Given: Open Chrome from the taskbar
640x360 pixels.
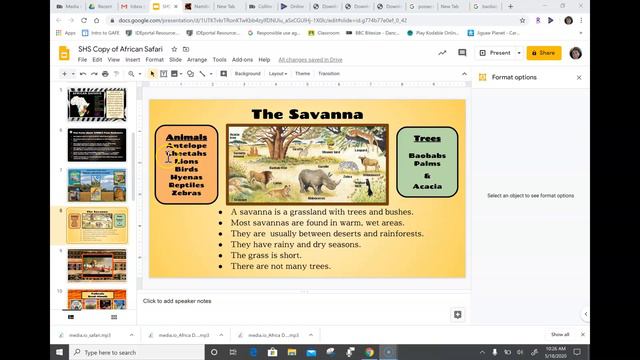Looking at the screenshot, I should tap(369, 352).
